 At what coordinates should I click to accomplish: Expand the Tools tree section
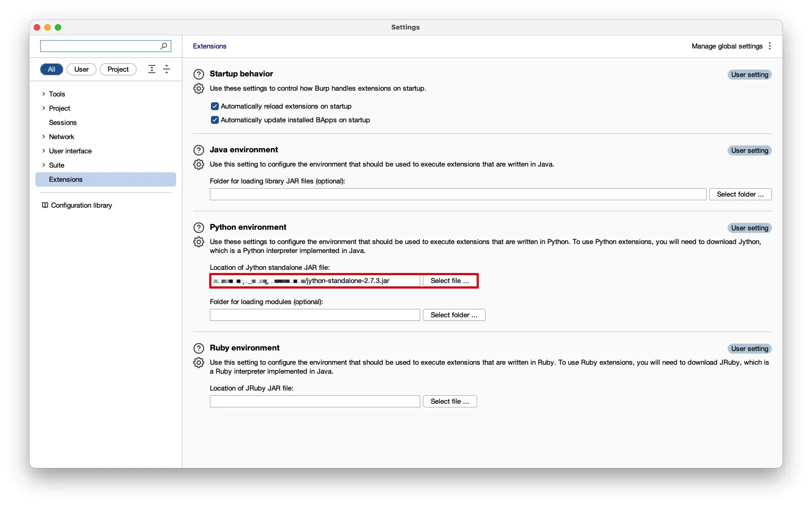pyautogui.click(x=44, y=94)
